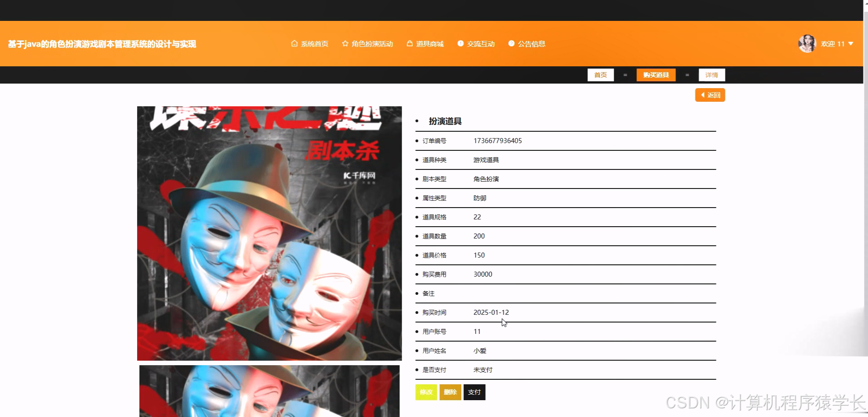Click the star icon beside 角色扮演活动
Viewport: 868px width, 417px height.
point(345,44)
